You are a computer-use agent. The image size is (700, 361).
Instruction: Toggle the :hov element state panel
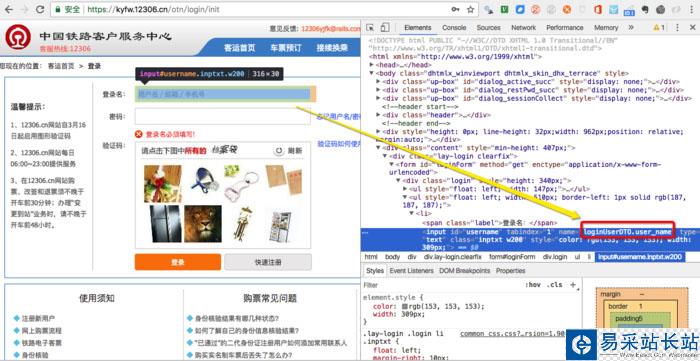[533, 285]
